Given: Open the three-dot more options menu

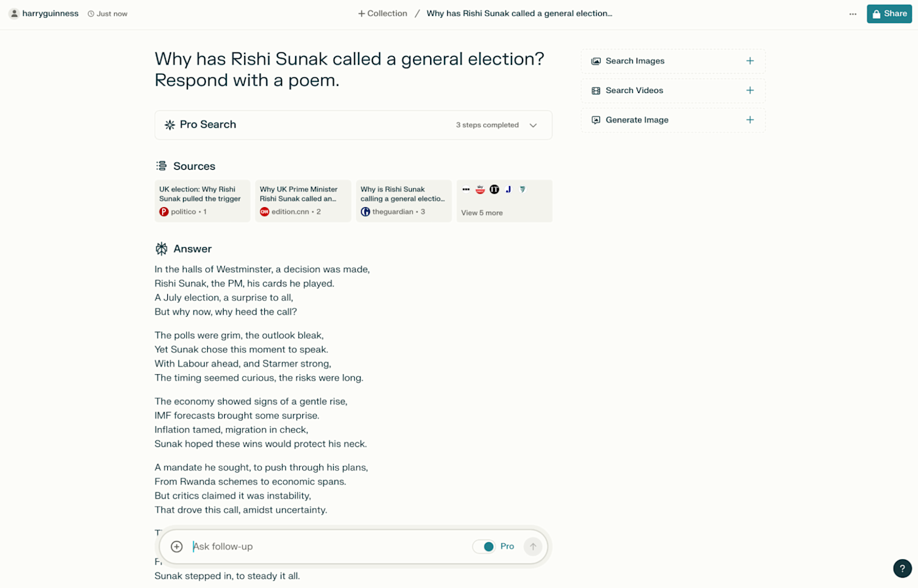Looking at the screenshot, I should coord(852,14).
